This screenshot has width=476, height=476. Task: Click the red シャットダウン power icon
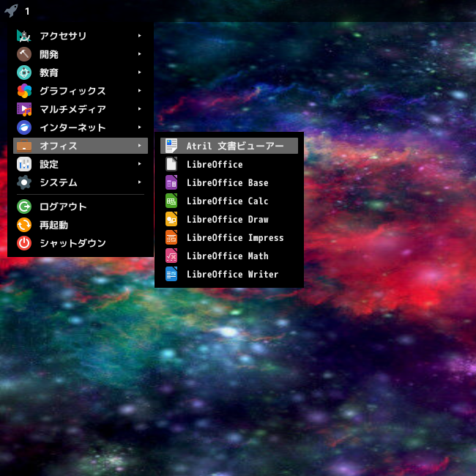[24, 243]
